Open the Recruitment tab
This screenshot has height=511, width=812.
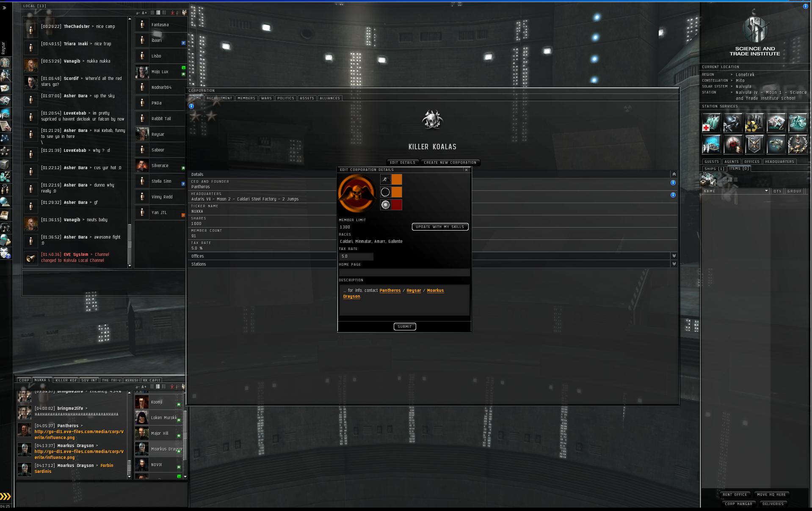[219, 98]
